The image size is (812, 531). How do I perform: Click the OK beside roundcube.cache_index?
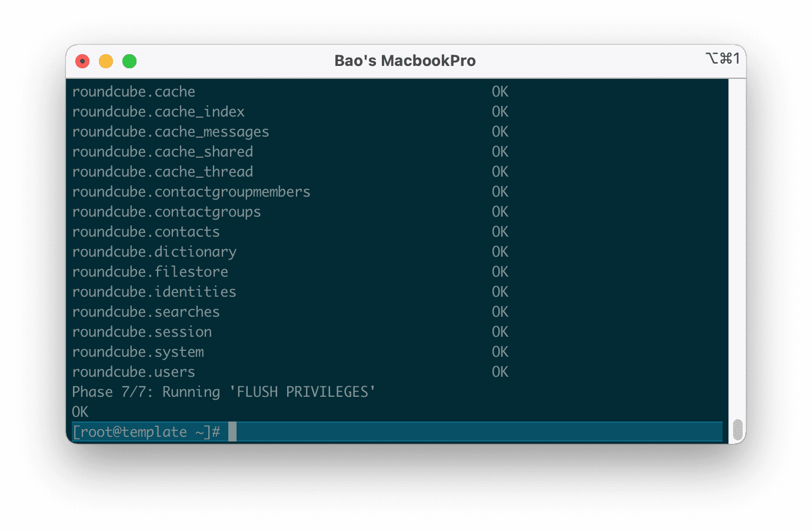(x=500, y=111)
